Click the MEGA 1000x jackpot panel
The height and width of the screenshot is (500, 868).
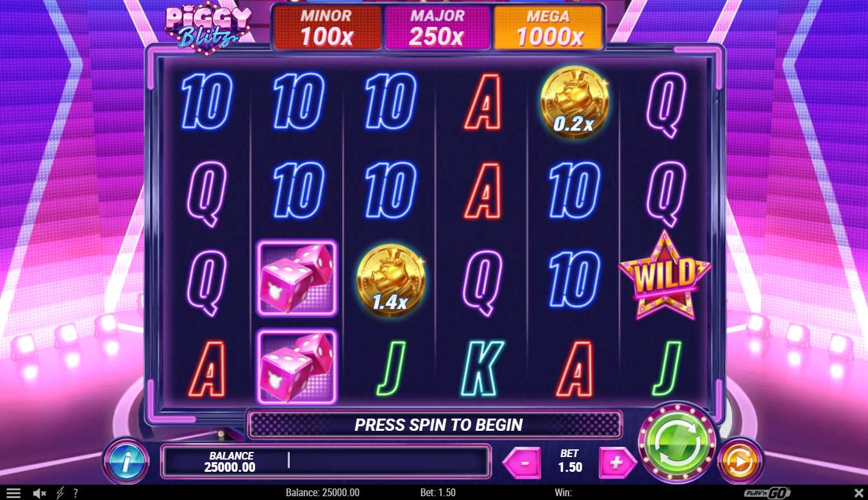(548, 28)
